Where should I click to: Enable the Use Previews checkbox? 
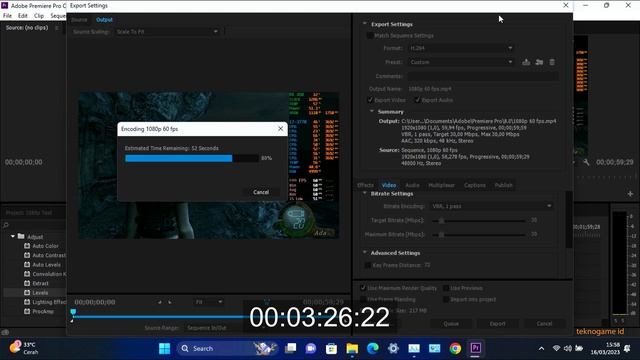tap(446, 288)
